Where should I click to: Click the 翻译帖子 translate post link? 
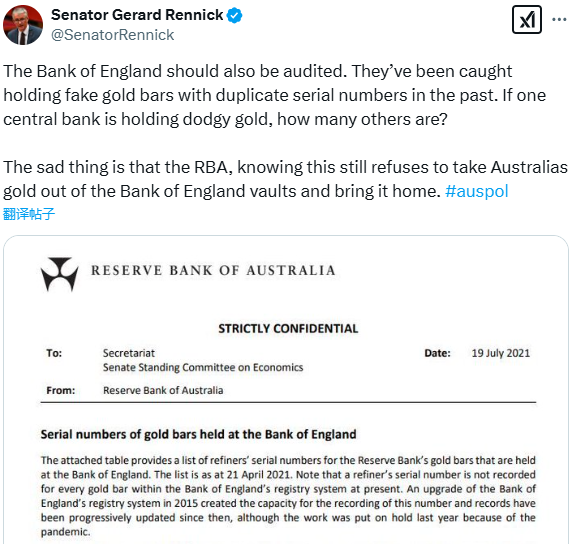(x=29, y=214)
